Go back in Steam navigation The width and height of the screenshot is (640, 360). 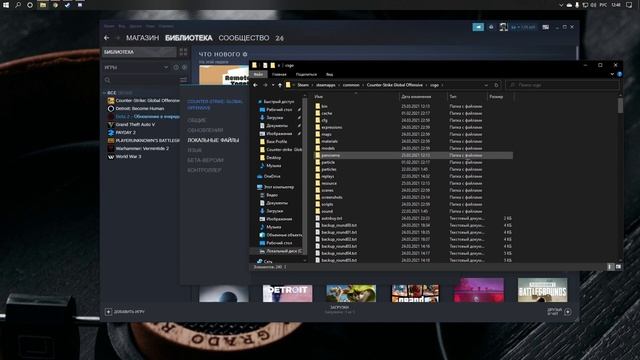(107, 38)
